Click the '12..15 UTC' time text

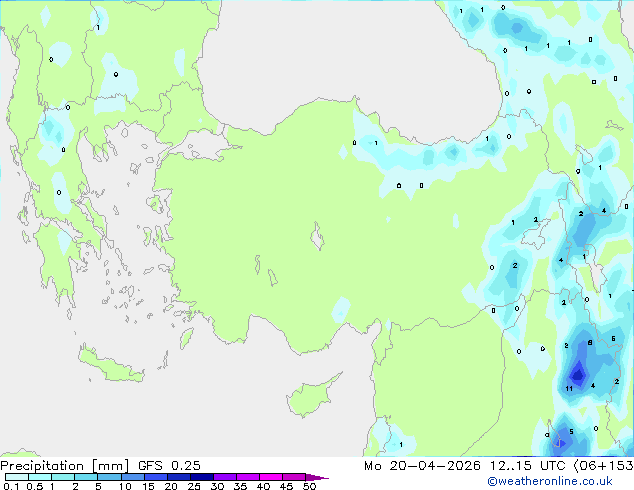click(x=528, y=466)
